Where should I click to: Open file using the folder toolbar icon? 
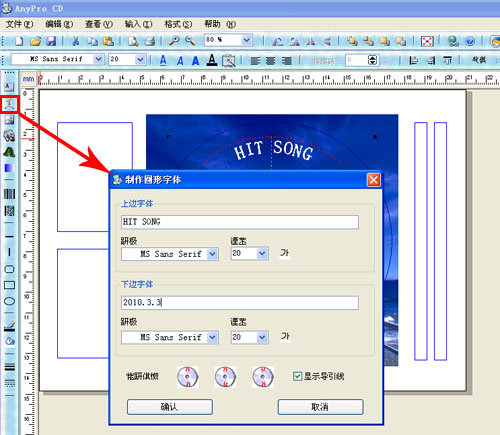click(35, 41)
